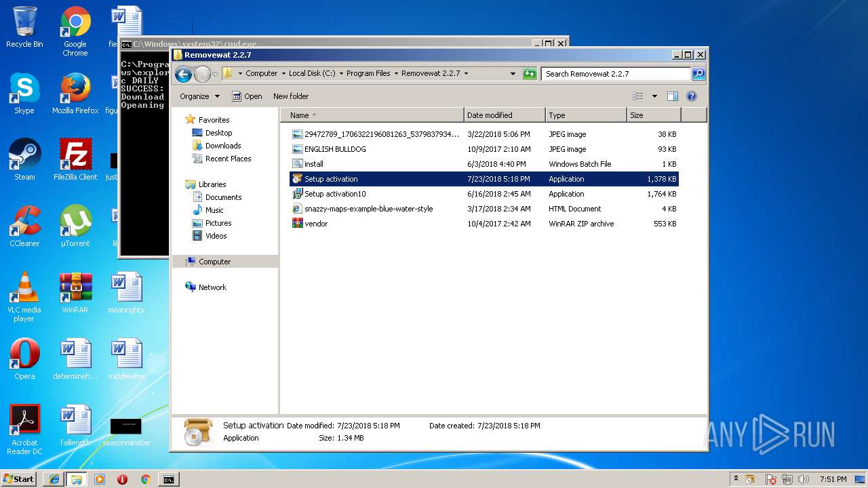Screen dimensions: 868x488
Task: Launch Acrobat Reader DC shortcut
Action: 24,430
